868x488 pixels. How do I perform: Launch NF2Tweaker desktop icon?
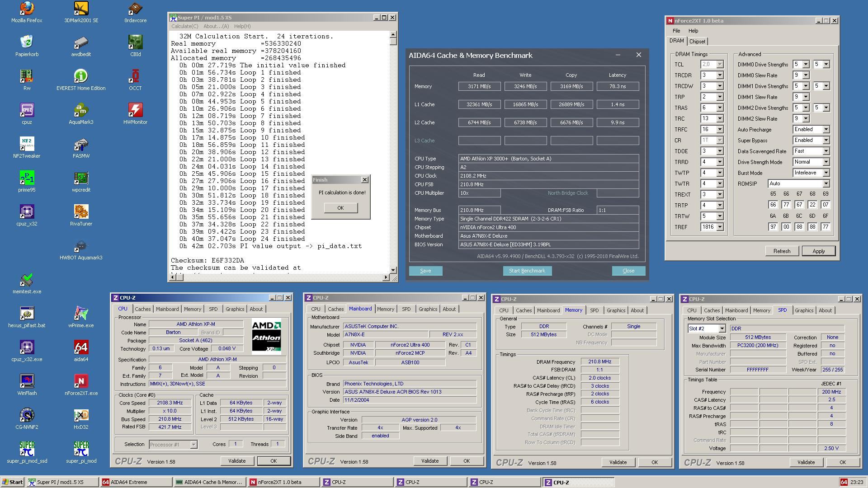pos(27,148)
